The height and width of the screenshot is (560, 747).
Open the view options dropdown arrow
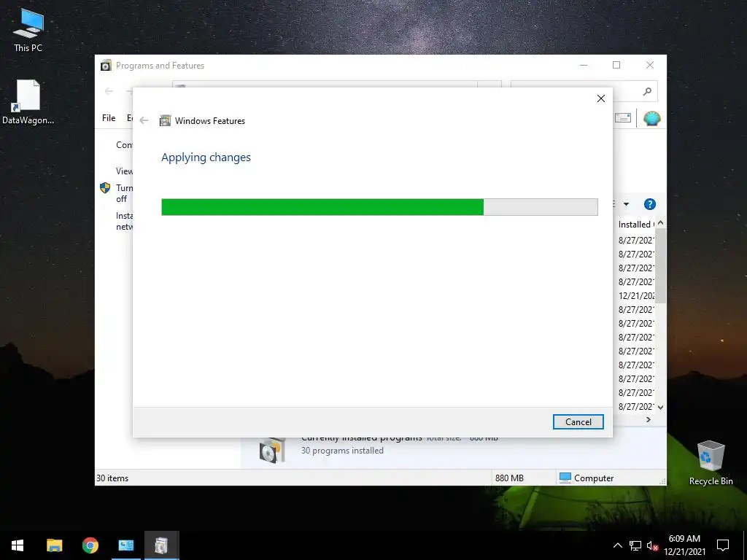tap(626, 204)
